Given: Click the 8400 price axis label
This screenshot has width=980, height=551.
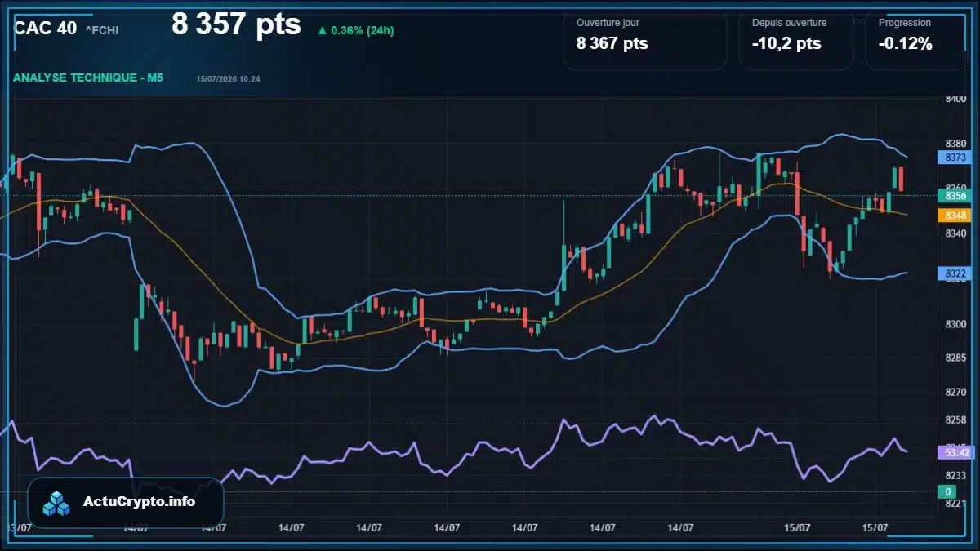Looking at the screenshot, I should click(x=955, y=99).
